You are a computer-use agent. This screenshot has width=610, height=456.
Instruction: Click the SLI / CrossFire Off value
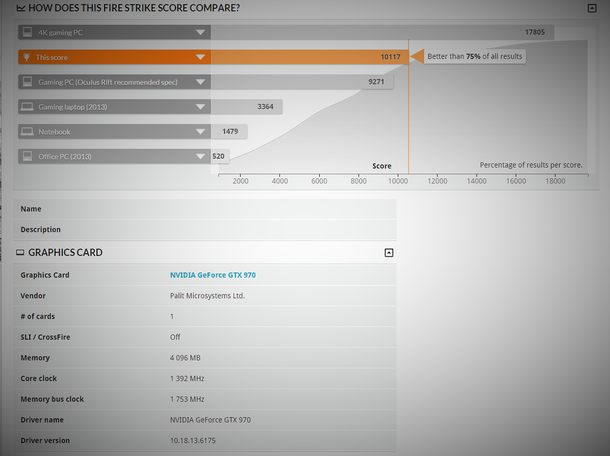click(x=175, y=337)
